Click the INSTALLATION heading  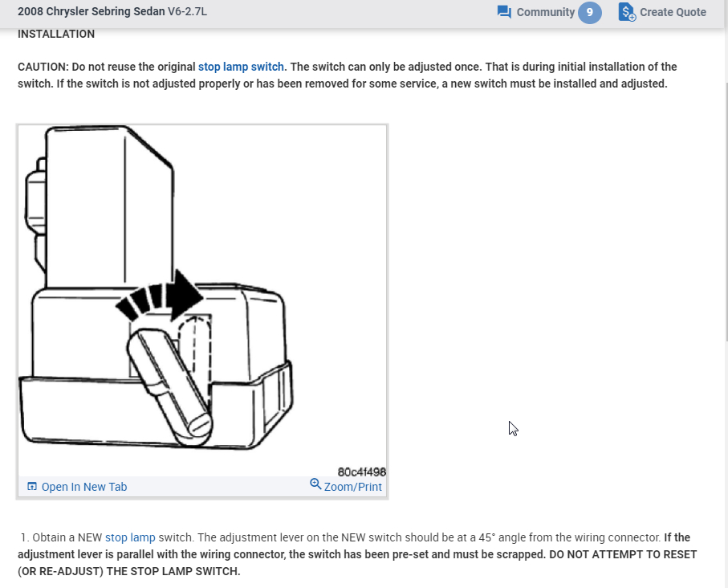click(56, 34)
